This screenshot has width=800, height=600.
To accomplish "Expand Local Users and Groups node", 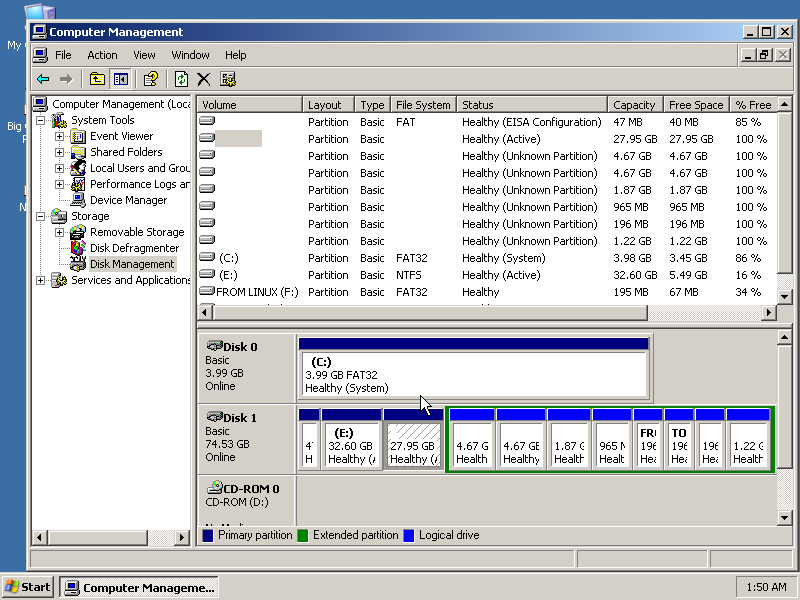I will (59, 168).
